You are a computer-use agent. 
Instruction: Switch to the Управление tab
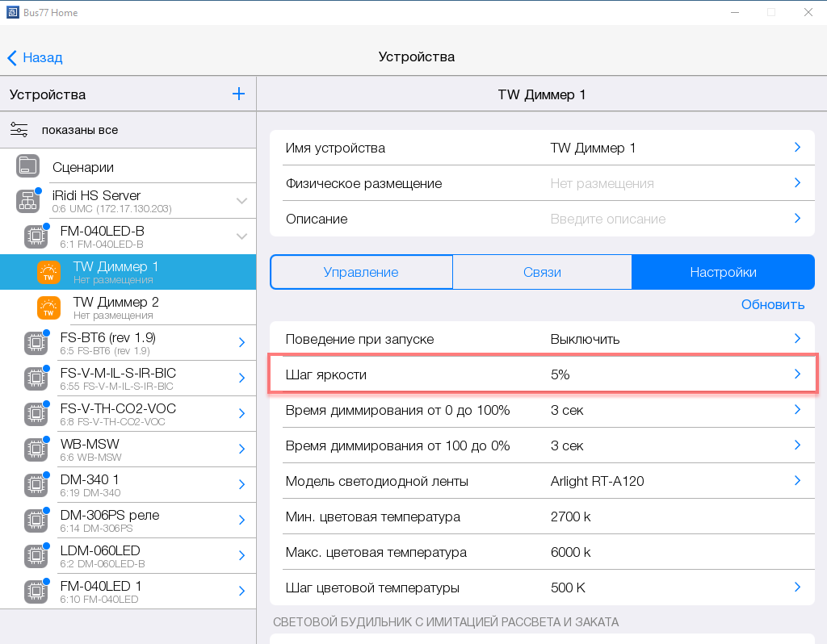(x=361, y=272)
